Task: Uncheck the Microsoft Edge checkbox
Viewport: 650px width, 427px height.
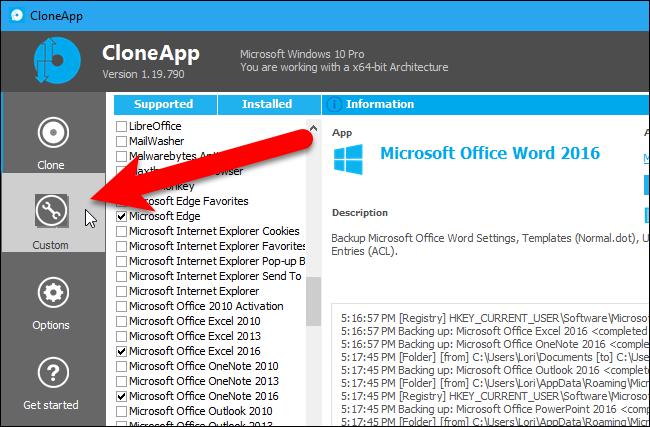Action: [x=121, y=216]
